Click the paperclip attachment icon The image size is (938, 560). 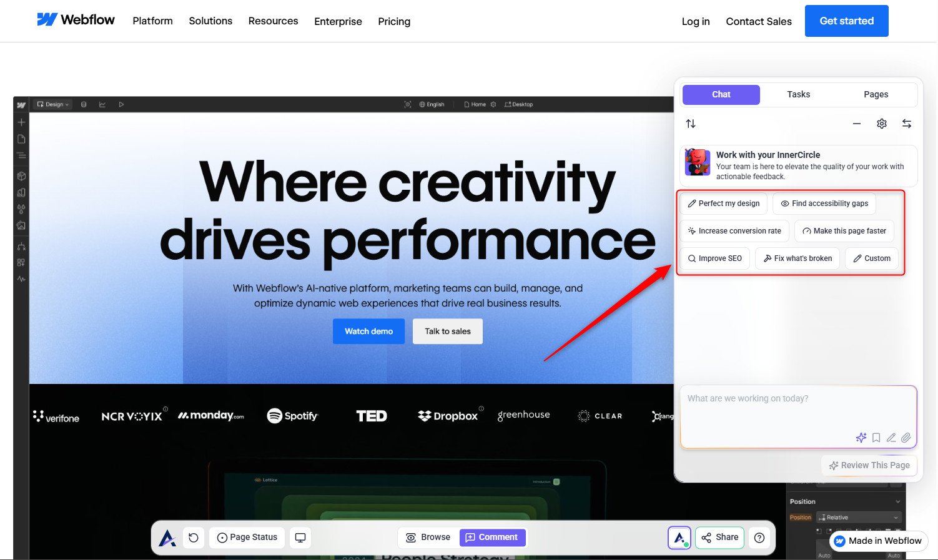(x=906, y=438)
